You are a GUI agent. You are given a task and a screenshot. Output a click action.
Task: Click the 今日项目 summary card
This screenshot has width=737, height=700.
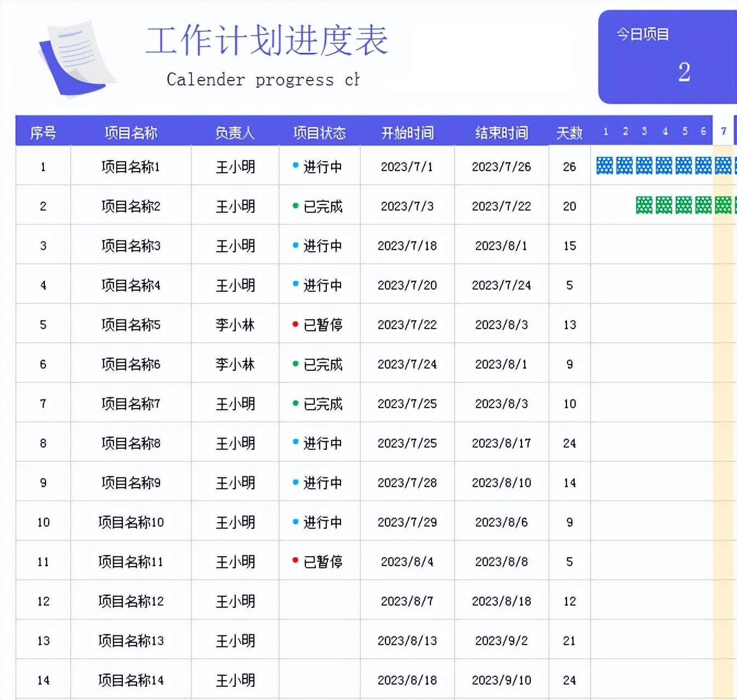[667, 57]
